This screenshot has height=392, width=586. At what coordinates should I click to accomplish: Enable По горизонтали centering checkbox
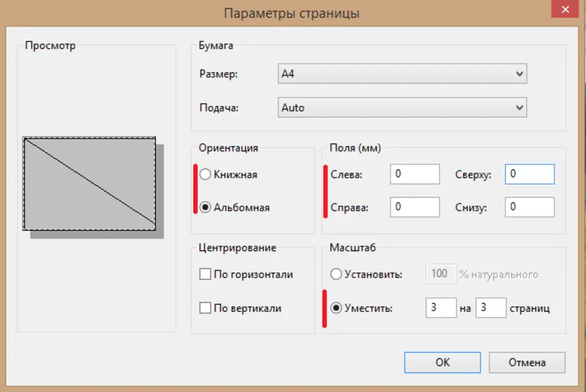click(x=205, y=274)
